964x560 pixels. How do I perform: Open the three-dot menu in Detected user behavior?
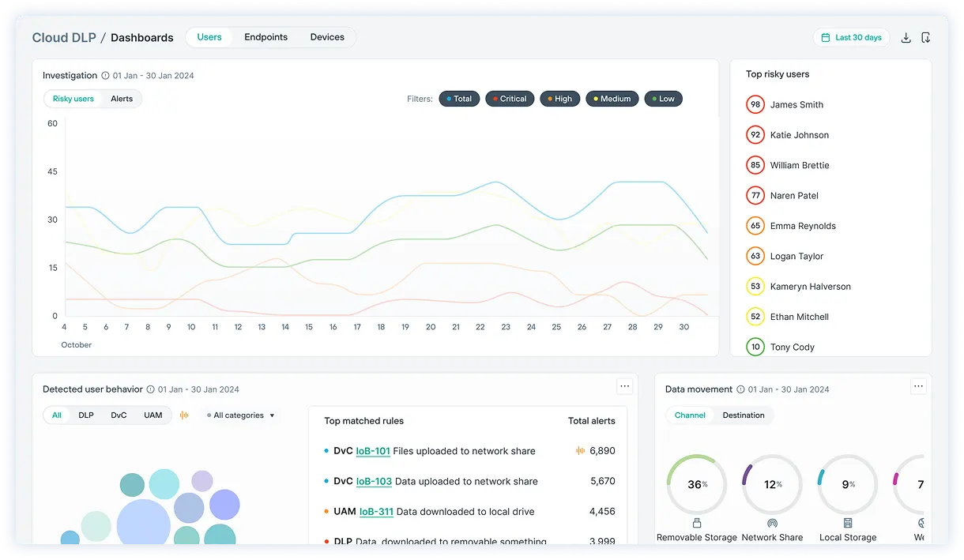(625, 386)
